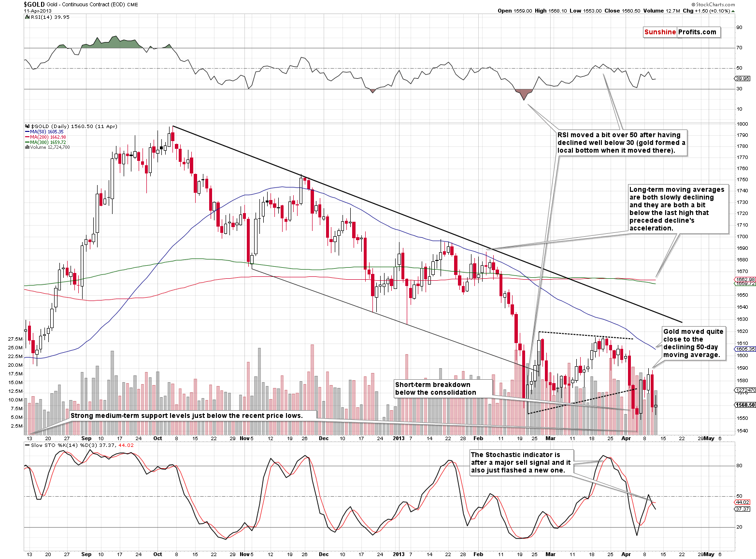Click the 'RSI(14) 39.95' indicator label

pos(50,17)
